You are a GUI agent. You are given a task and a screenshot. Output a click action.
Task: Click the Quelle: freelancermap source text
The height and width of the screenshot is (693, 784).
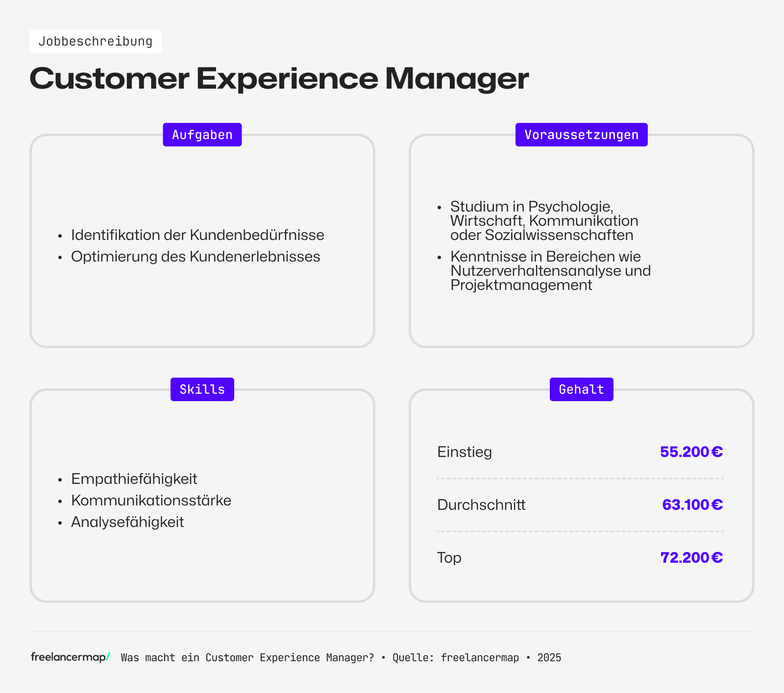point(455,658)
